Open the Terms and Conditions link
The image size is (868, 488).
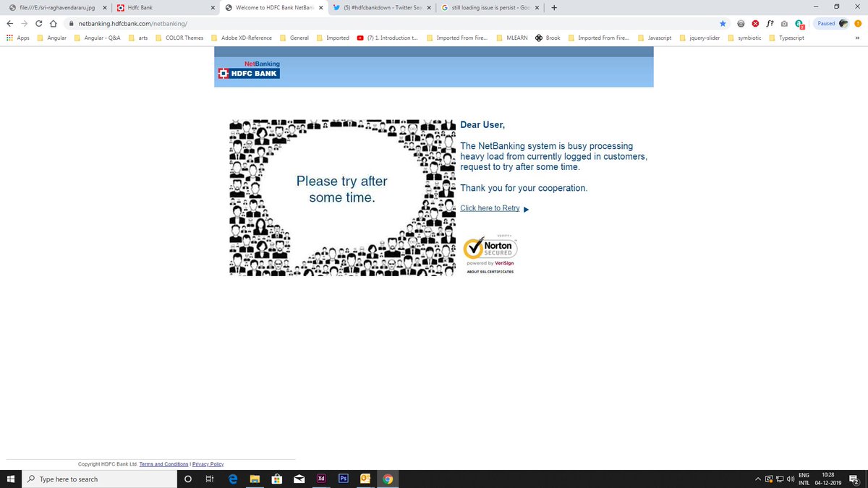[x=163, y=463]
